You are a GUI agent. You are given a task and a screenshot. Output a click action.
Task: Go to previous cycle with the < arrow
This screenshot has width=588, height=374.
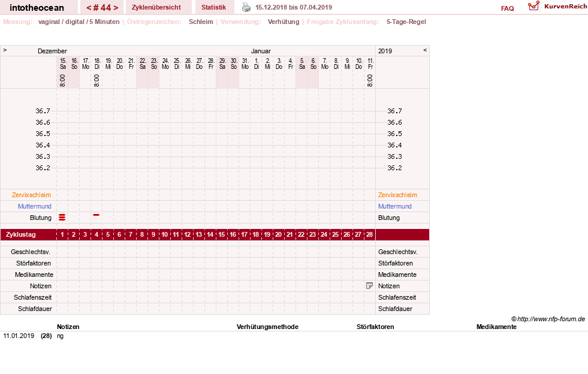tap(89, 8)
